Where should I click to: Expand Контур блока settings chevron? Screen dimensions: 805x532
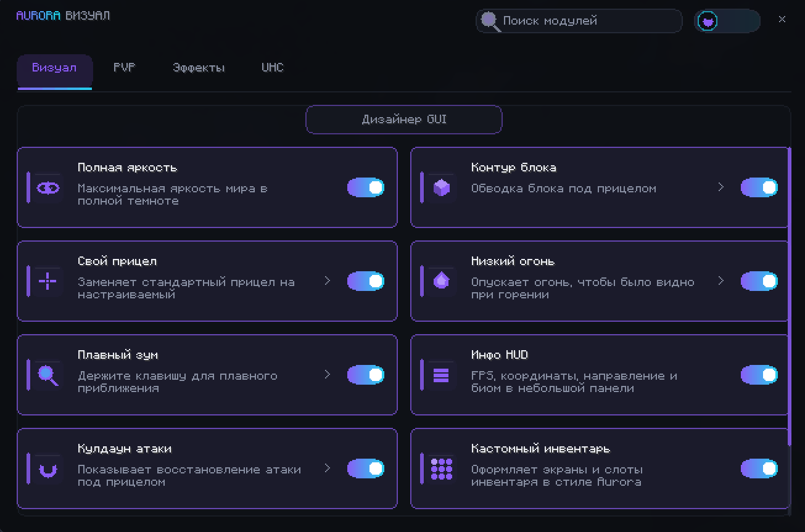pyautogui.click(x=720, y=187)
